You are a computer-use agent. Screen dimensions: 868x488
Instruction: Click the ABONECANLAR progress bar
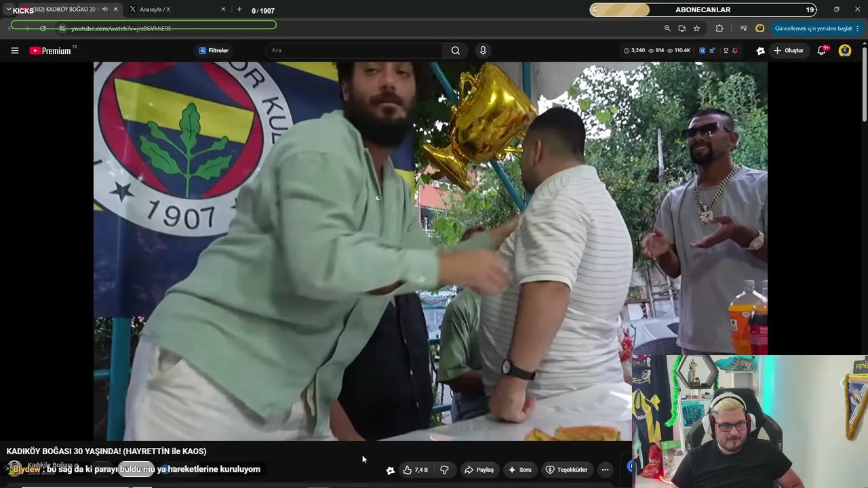703,10
